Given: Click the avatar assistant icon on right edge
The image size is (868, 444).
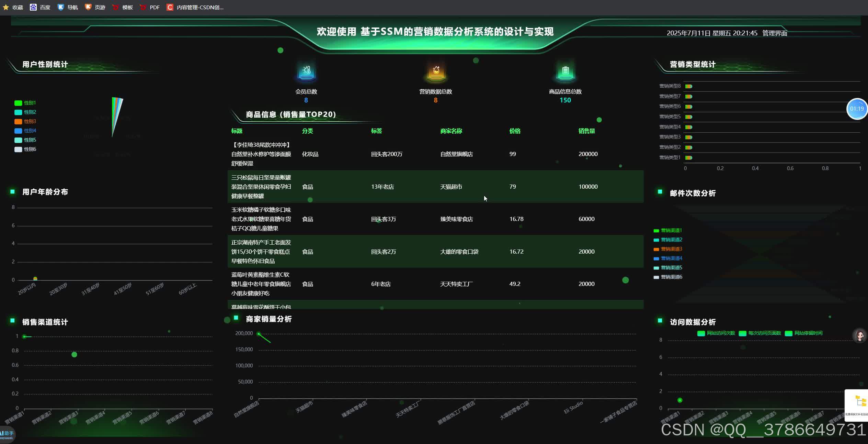Looking at the screenshot, I should (x=860, y=335).
